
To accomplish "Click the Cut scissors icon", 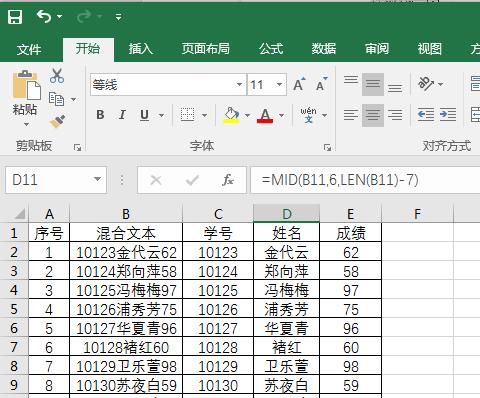I will coord(57,76).
